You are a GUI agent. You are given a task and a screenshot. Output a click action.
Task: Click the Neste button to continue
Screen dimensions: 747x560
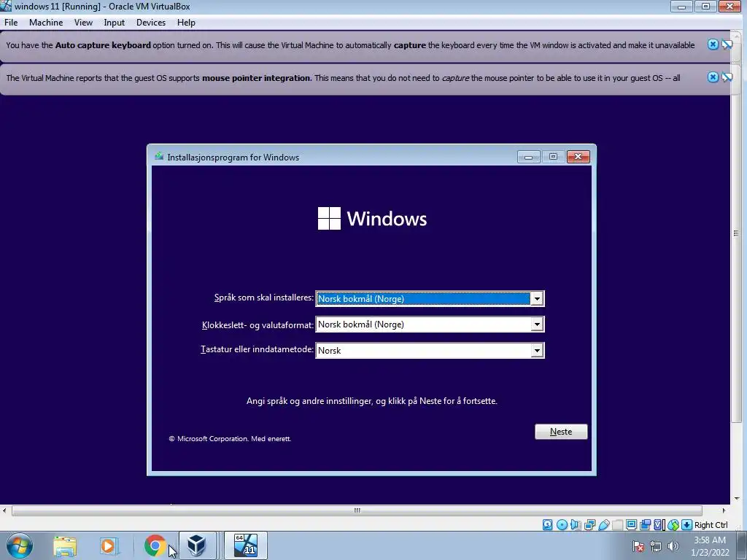(561, 432)
